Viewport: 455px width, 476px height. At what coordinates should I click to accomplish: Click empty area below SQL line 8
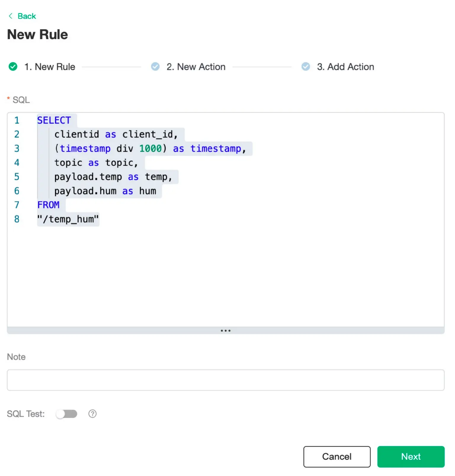pyautogui.click(x=225, y=273)
